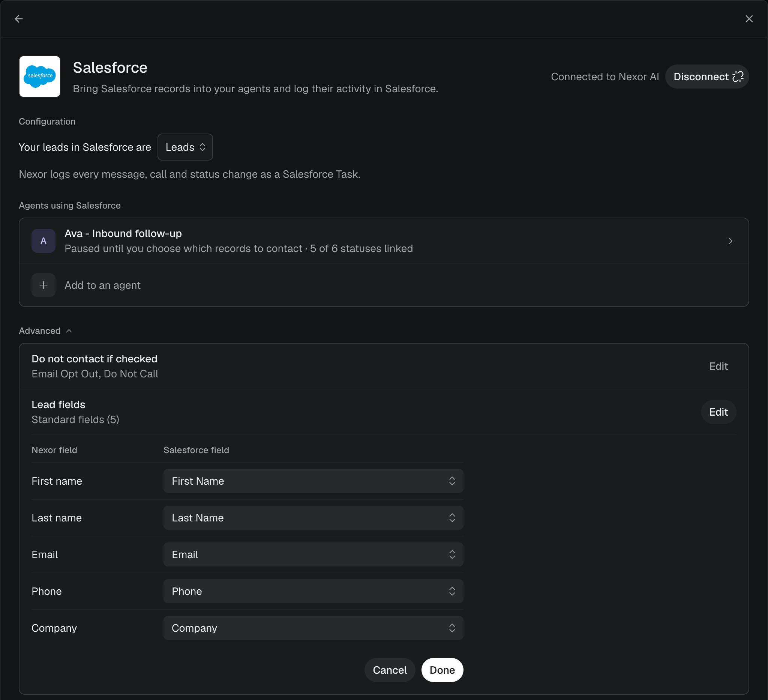Click the 'Salesforce field' column header
This screenshot has height=700, width=768.
coord(196,450)
